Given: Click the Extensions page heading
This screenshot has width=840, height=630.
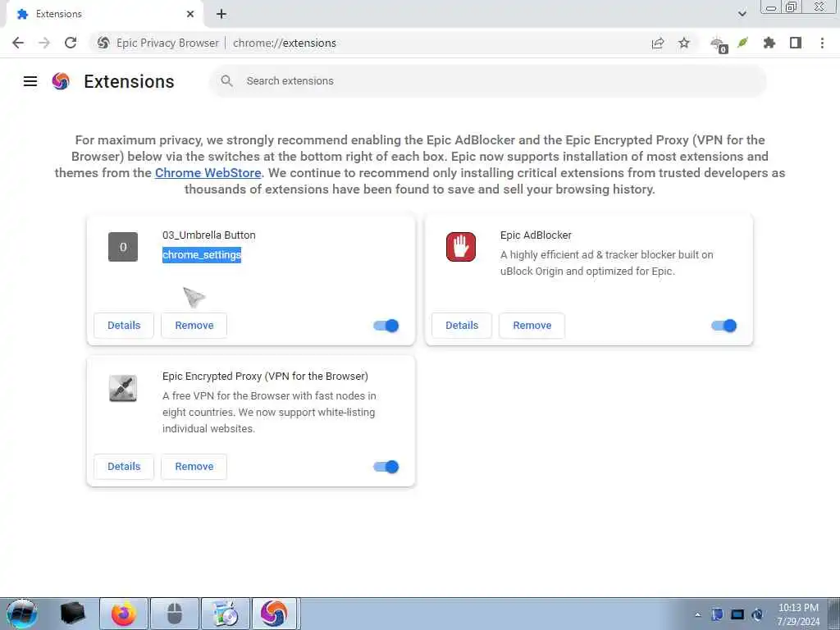Looking at the screenshot, I should click(x=129, y=81).
